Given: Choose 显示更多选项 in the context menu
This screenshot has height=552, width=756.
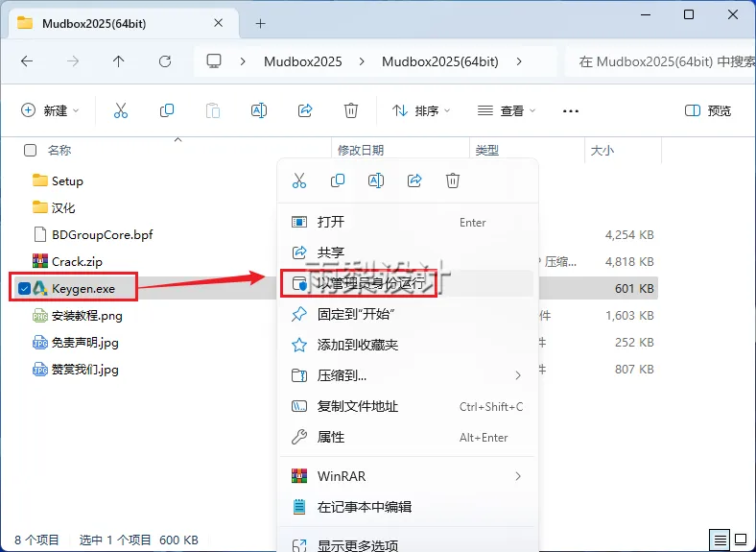Looking at the screenshot, I should (x=408, y=545).
